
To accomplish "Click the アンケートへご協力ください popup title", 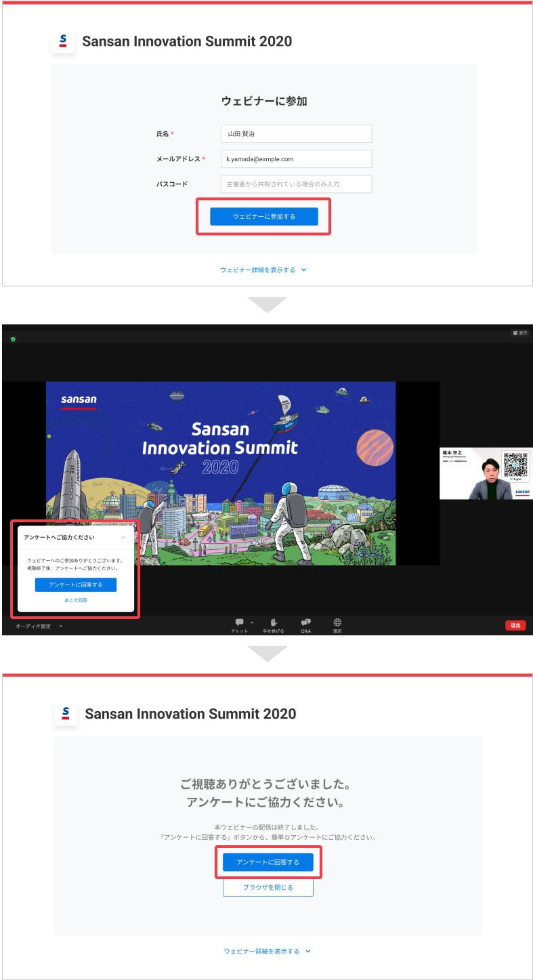I will [x=59, y=537].
